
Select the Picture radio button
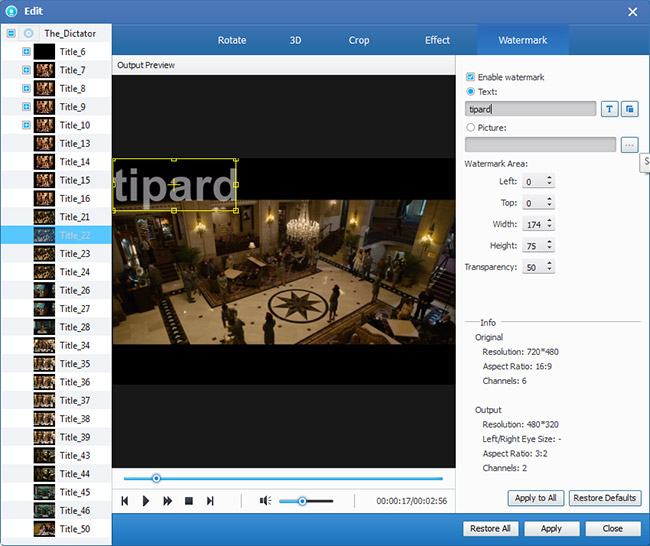point(470,127)
